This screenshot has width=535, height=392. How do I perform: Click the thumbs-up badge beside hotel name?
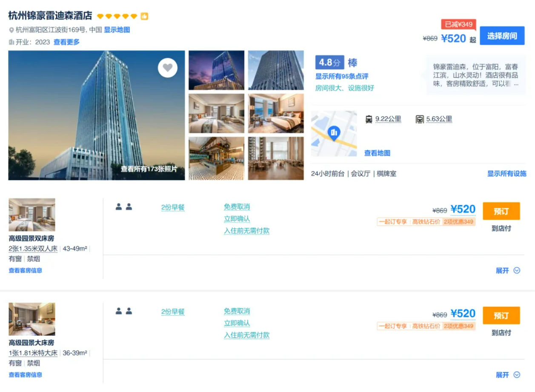(x=144, y=17)
